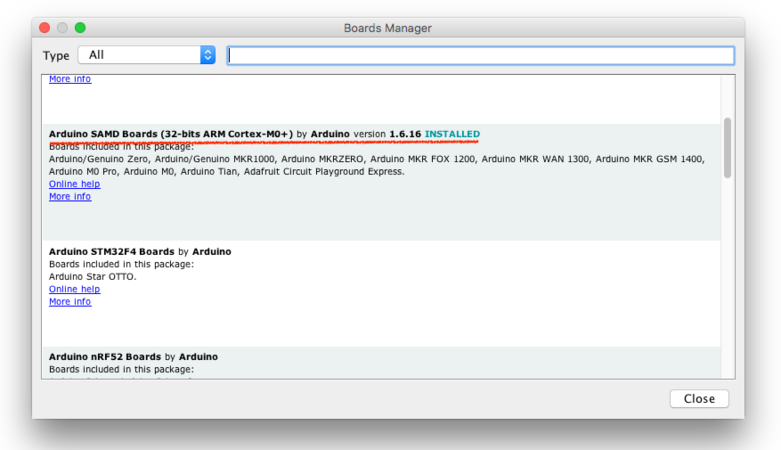Open More info for Arduino SAMD Boards

(70, 196)
